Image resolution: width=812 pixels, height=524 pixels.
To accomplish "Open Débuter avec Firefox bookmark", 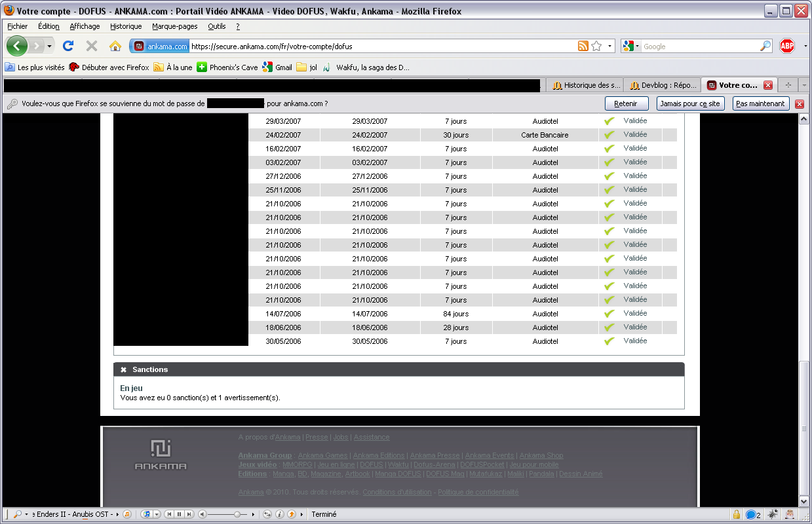I will click(x=109, y=67).
